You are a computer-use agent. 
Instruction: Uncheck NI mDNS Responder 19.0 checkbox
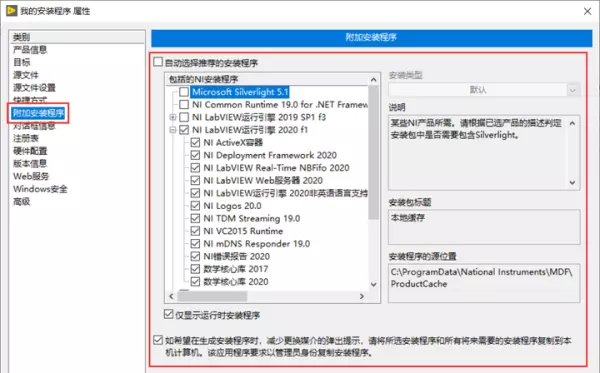click(195, 243)
